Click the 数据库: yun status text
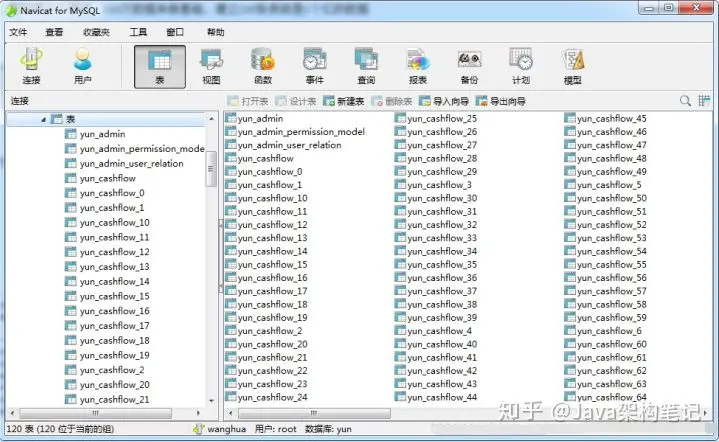Image resolution: width=719 pixels, height=442 pixels. click(328, 430)
